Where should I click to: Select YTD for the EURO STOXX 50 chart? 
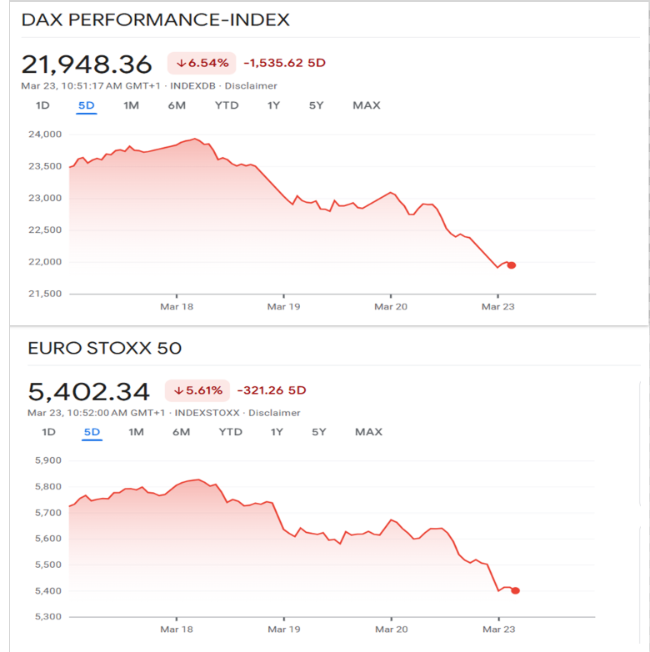230,432
